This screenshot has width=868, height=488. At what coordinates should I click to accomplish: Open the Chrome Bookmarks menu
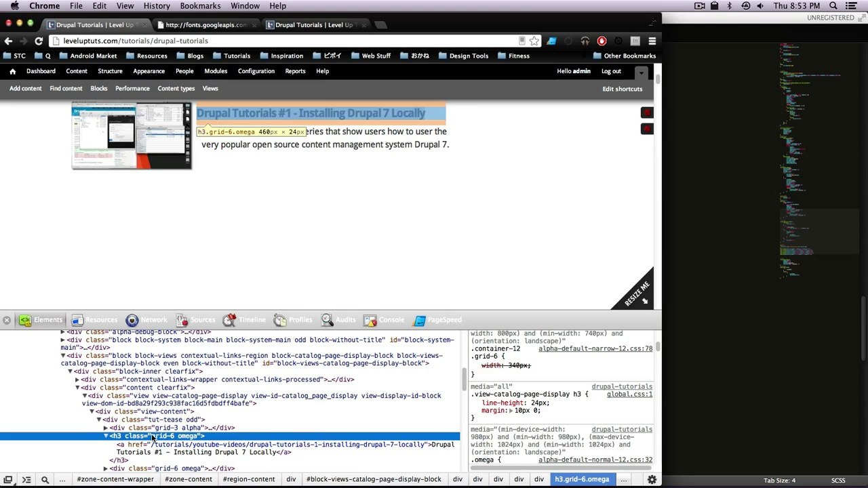(200, 6)
